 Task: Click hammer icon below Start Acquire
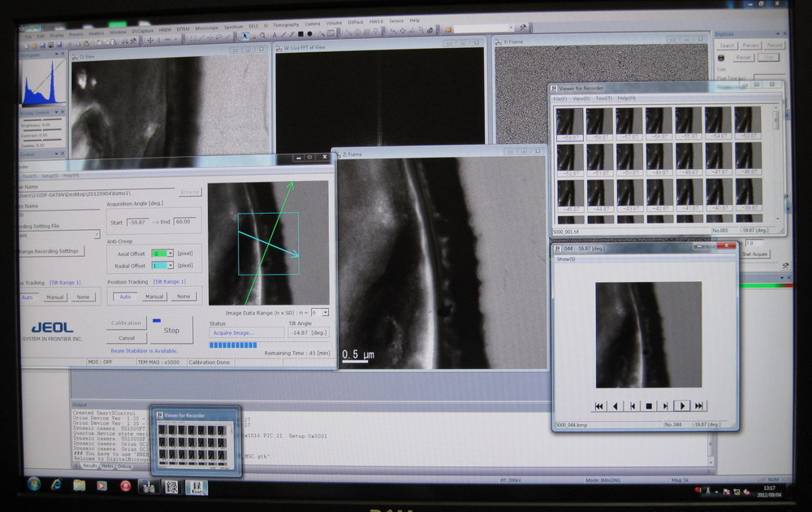[785, 266]
